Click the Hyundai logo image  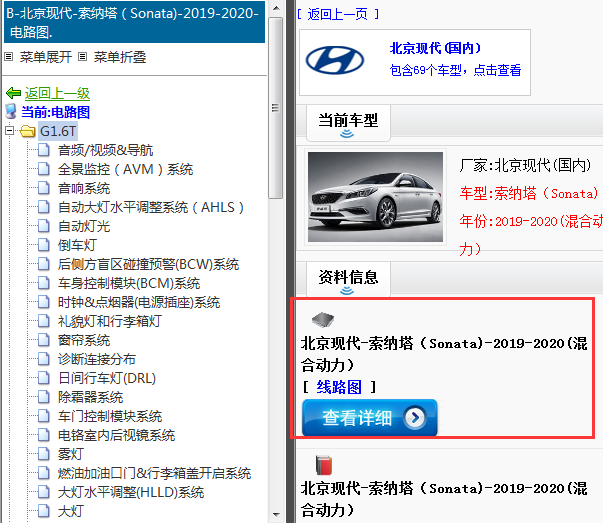pos(335,60)
